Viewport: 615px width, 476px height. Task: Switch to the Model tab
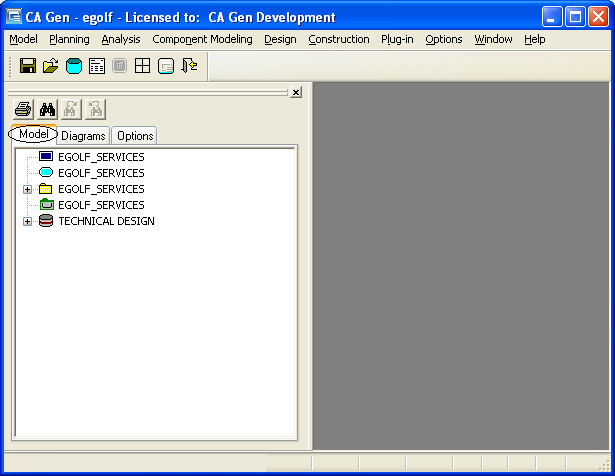pyautogui.click(x=34, y=134)
